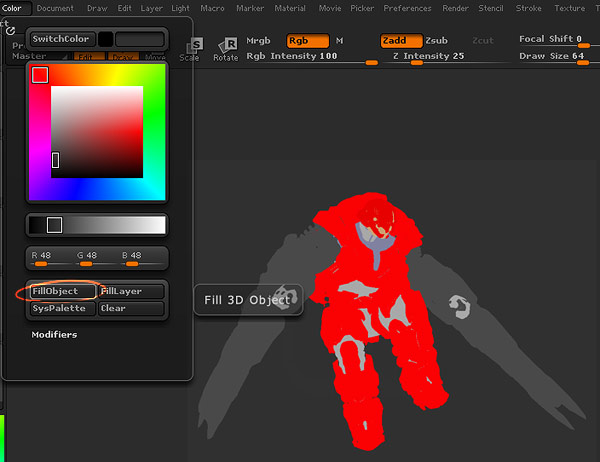Select the black secondary color swatch
This screenshot has width=600, height=462.
[105, 39]
